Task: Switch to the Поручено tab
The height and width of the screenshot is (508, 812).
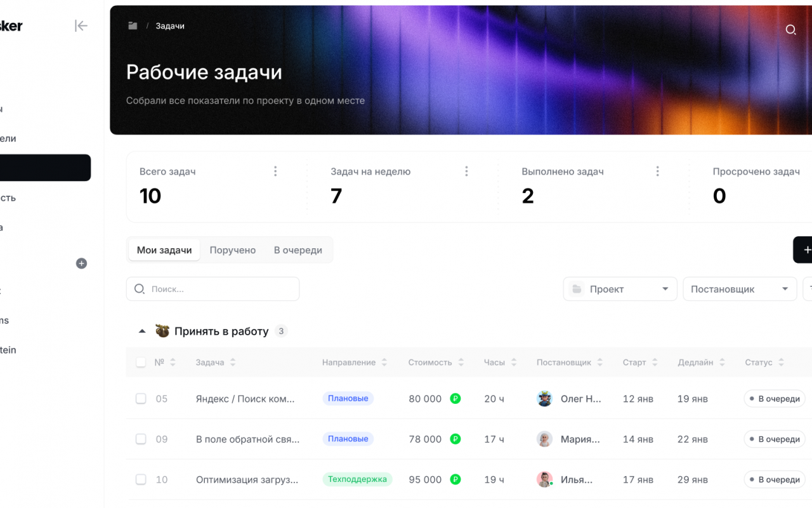Action: 233,250
